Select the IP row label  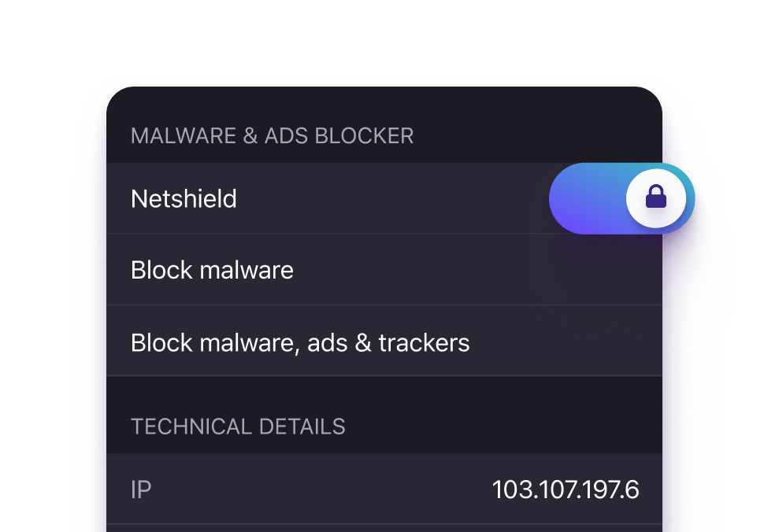coord(141,490)
